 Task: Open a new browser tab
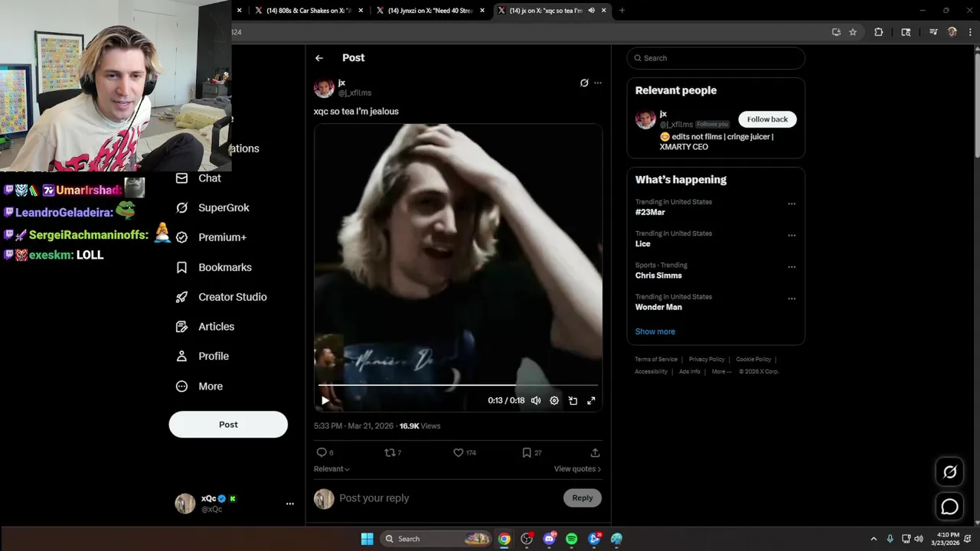(622, 11)
